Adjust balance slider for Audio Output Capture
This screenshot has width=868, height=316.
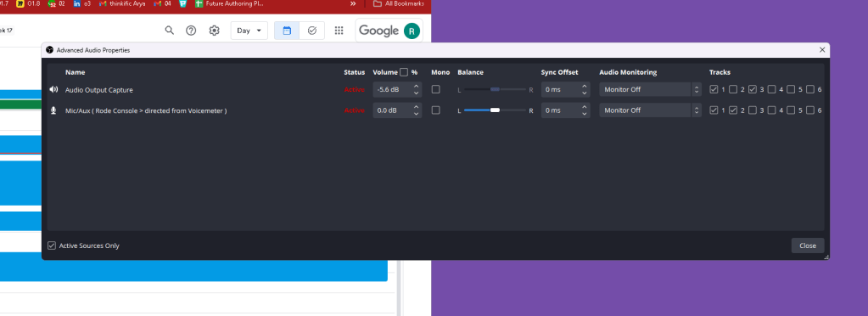(x=495, y=89)
